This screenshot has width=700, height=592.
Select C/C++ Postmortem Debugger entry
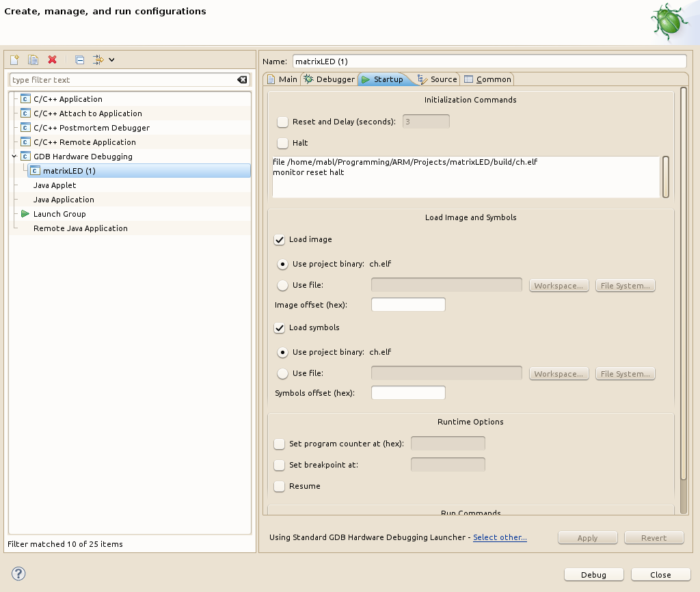tap(92, 128)
